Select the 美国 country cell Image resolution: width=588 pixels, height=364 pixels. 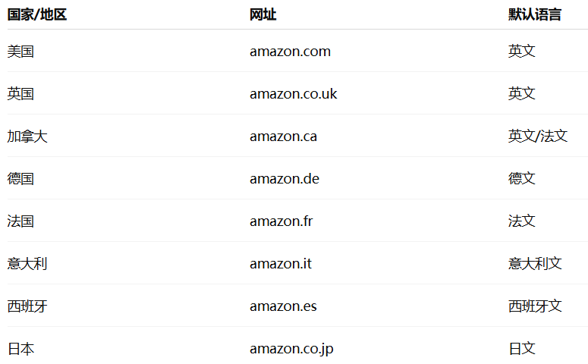(20, 52)
